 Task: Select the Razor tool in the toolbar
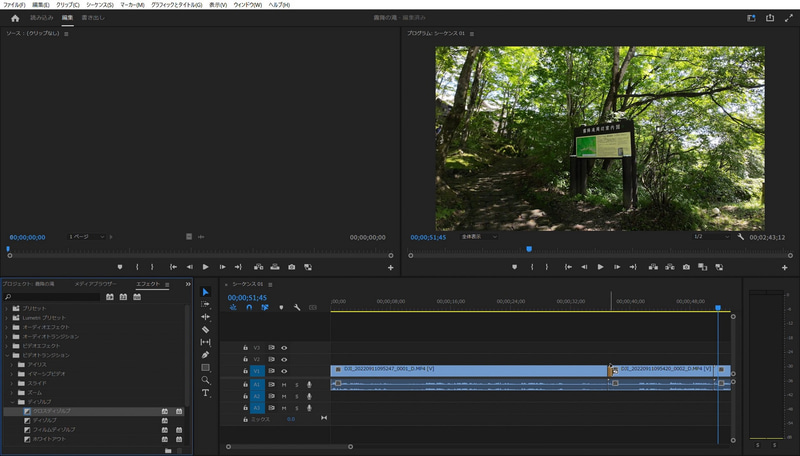[205, 329]
